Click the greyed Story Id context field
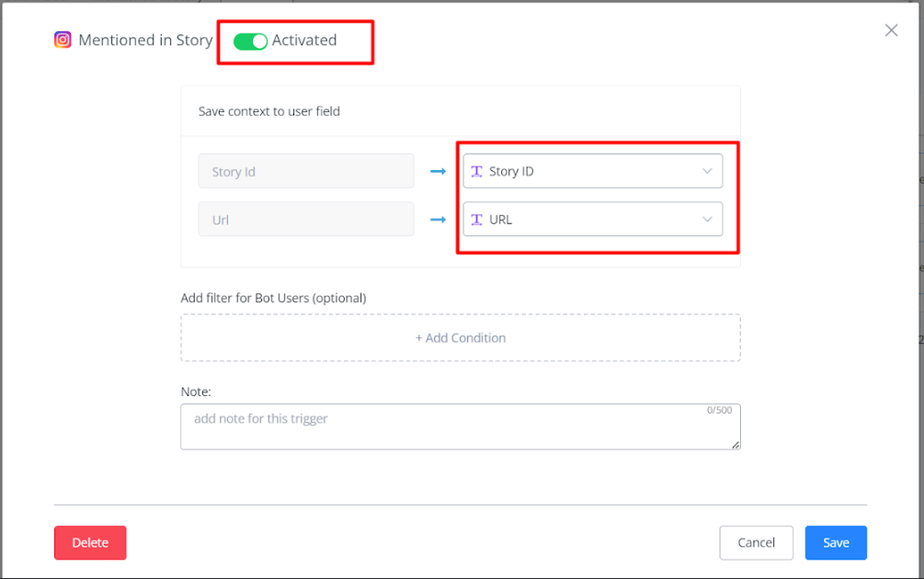This screenshot has height=579, width=924. tap(306, 172)
